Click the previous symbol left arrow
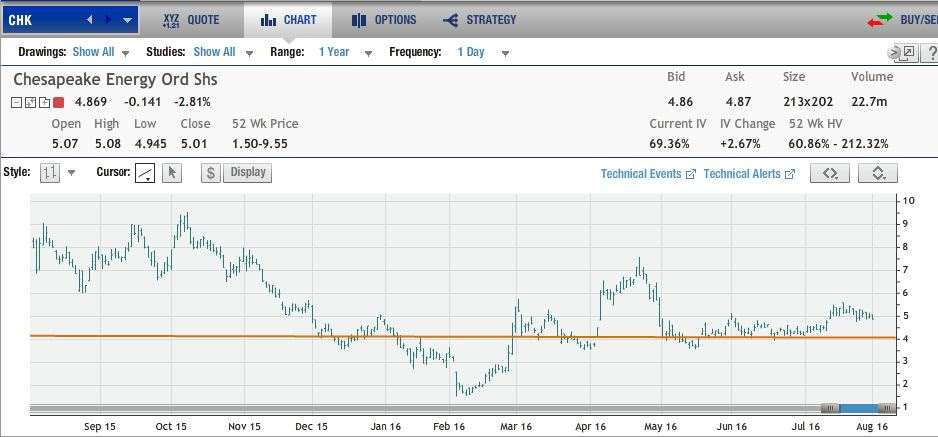The width and height of the screenshot is (938, 437). [90, 20]
